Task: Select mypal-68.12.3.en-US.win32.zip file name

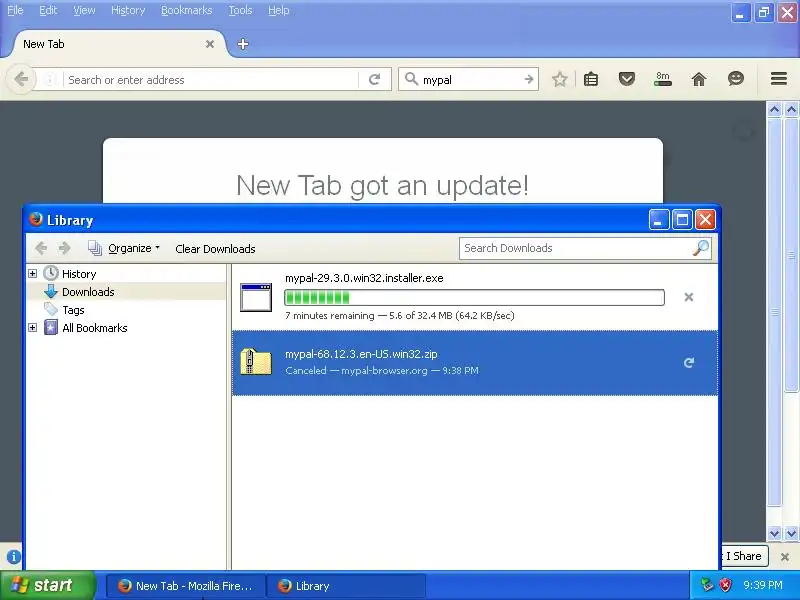Action: [x=361, y=354]
